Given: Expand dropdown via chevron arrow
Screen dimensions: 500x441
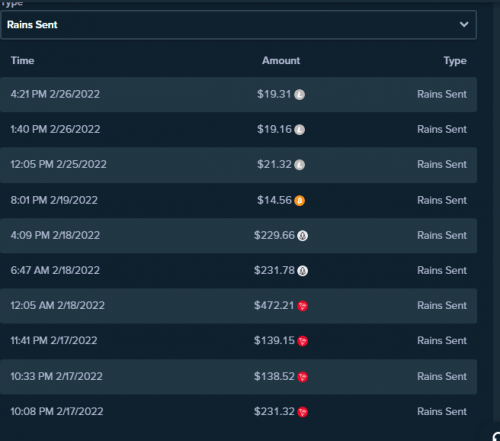Looking at the screenshot, I should pos(464,24).
